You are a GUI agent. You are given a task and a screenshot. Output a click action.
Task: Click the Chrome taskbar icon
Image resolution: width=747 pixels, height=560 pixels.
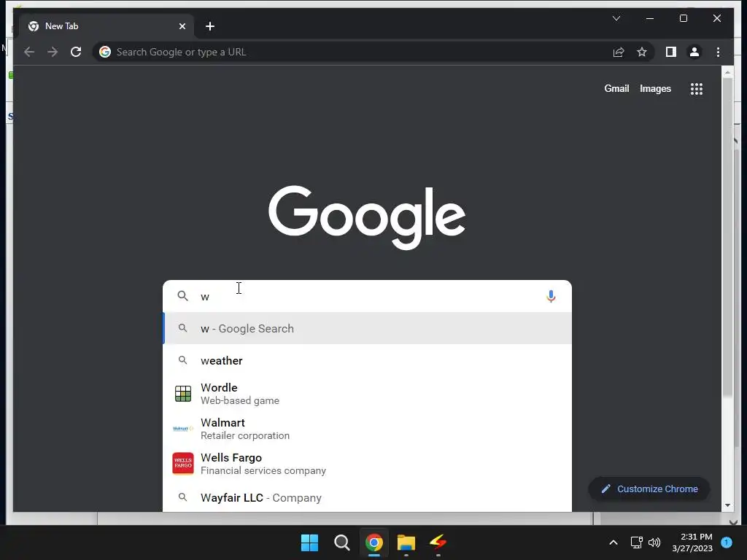(374, 542)
